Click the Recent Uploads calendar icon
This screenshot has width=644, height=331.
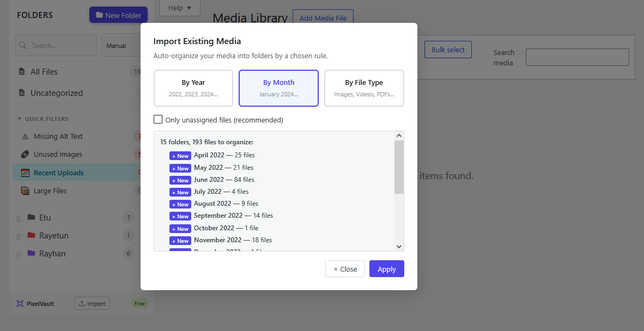pyautogui.click(x=25, y=173)
